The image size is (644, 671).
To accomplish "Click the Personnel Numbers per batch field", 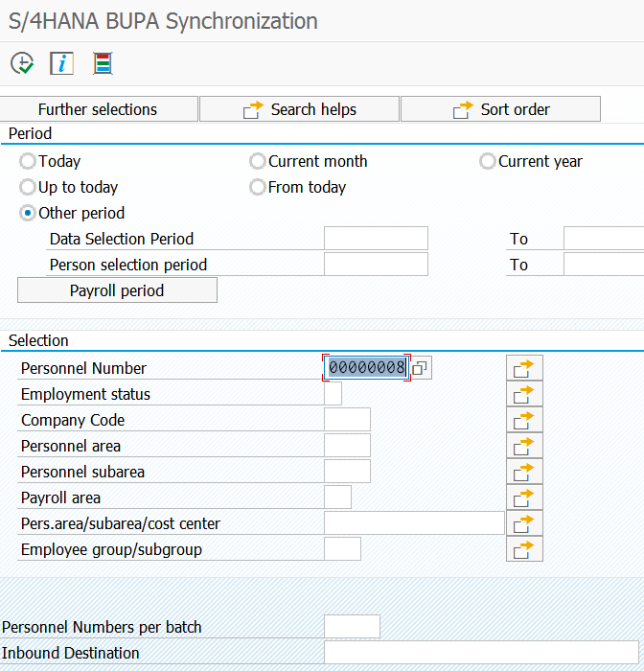I will pyautogui.click(x=352, y=627).
